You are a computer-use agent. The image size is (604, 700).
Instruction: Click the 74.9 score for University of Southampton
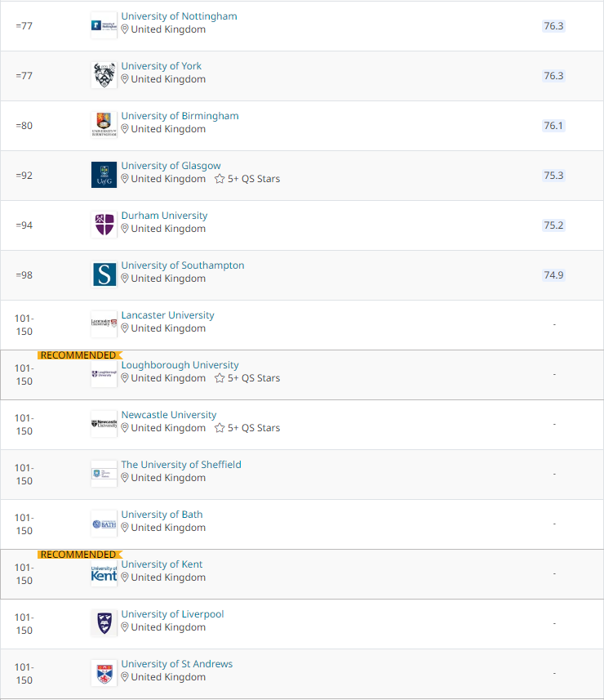coord(553,275)
